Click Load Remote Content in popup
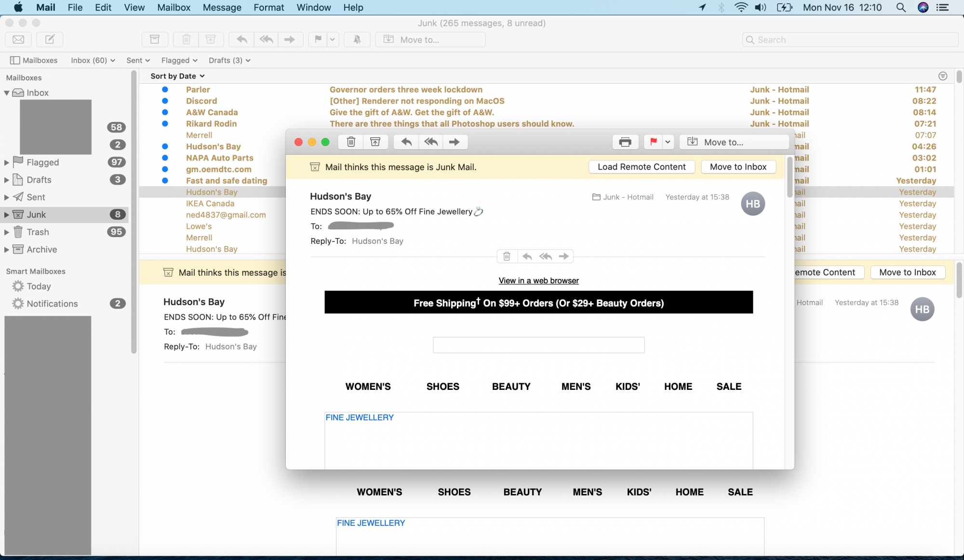The width and height of the screenshot is (964, 560). click(642, 167)
